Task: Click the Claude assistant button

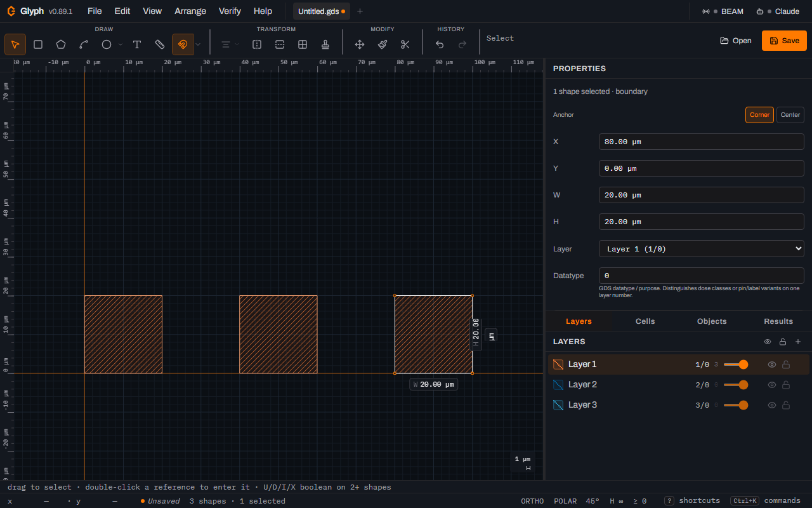Action: tap(778, 11)
